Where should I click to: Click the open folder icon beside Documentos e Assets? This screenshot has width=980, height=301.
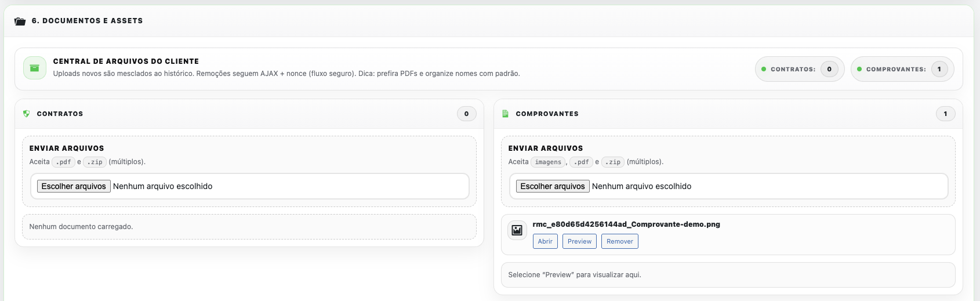pos(20,21)
